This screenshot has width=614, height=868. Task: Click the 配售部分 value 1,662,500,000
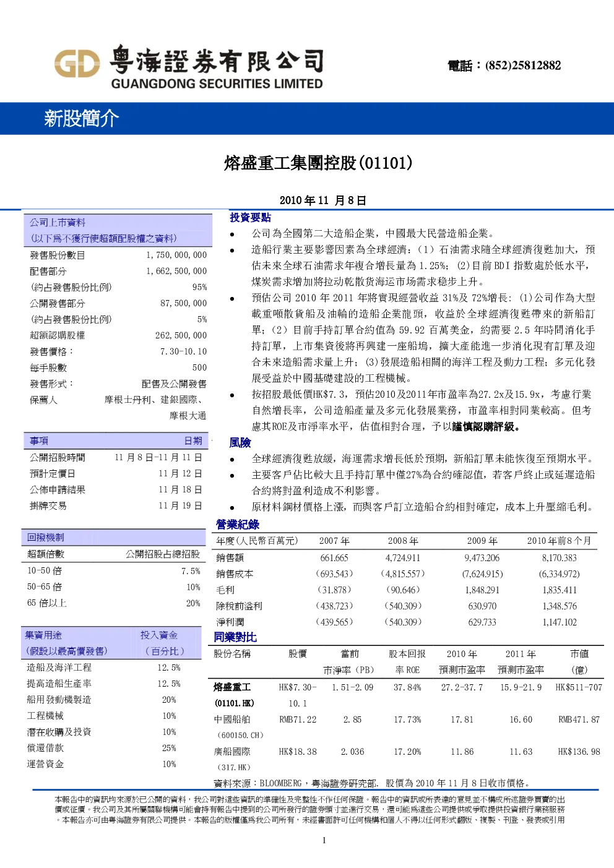176,271
